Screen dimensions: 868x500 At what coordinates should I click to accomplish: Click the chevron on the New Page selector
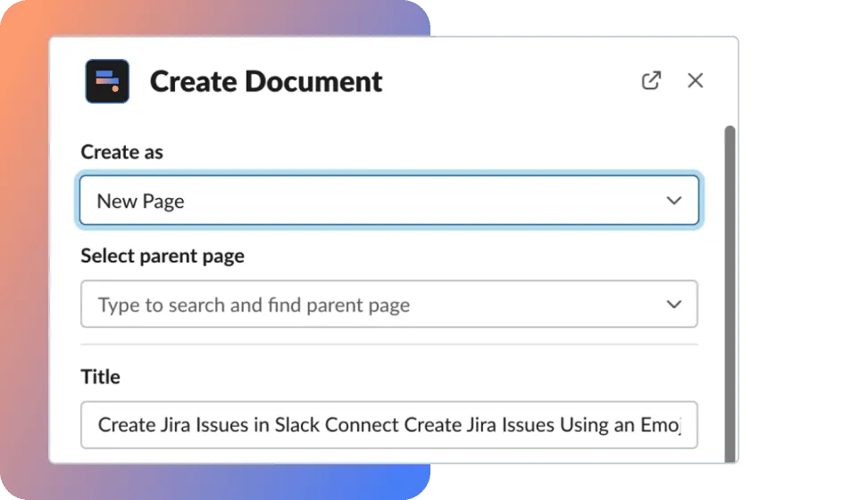pyautogui.click(x=674, y=201)
